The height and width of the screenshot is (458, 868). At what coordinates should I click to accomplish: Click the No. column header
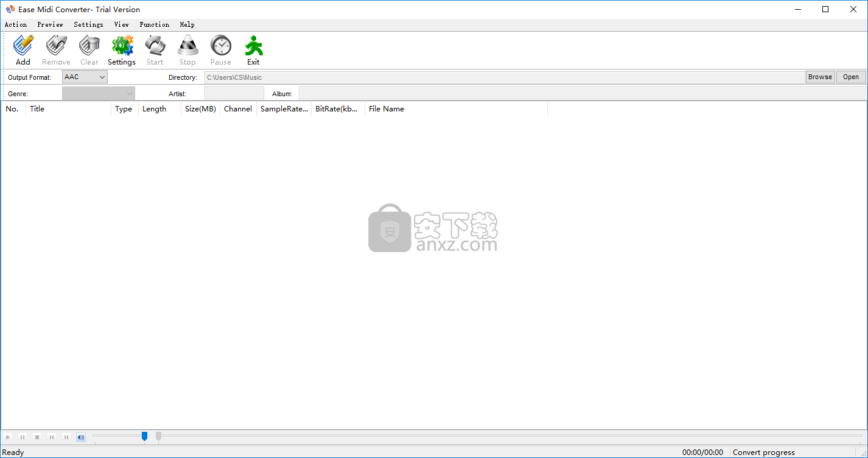tap(13, 109)
